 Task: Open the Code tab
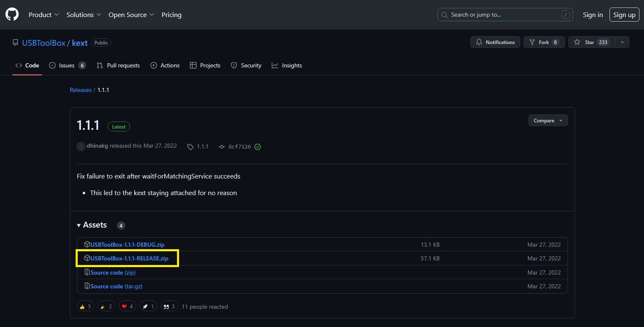click(27, 65)
